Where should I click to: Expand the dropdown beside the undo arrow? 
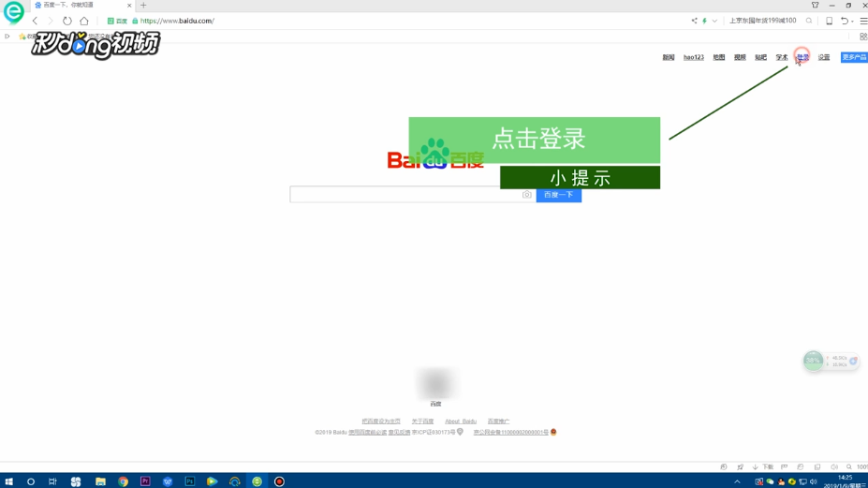pos(852,22)
